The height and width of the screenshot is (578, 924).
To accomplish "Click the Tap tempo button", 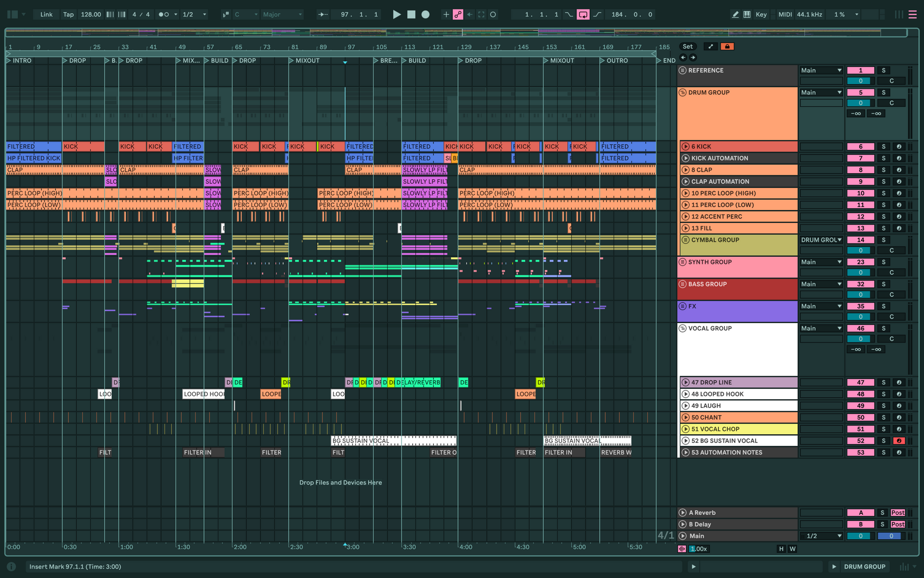I will (68, 14).
